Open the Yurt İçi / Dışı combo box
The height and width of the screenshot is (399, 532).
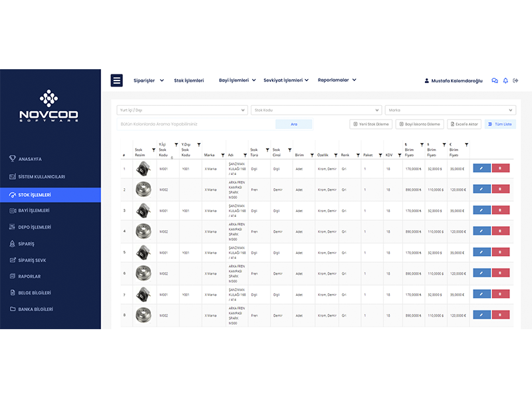182,110
